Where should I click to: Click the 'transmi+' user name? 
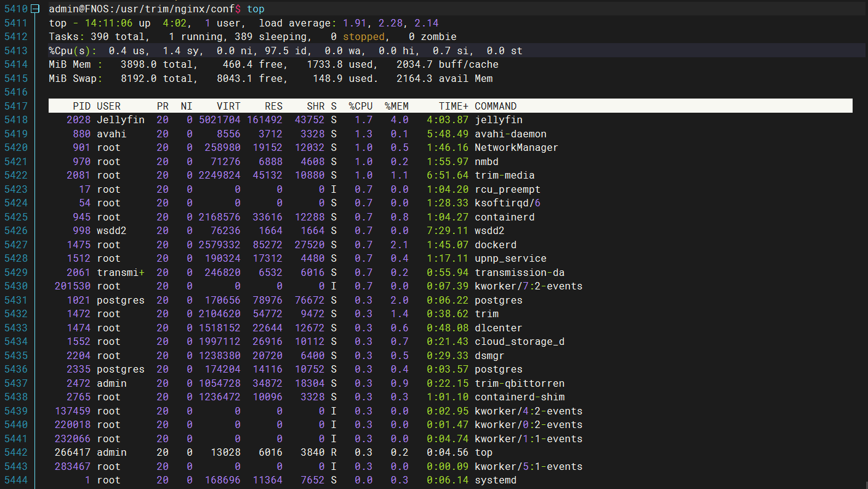[x=121, y=272]
